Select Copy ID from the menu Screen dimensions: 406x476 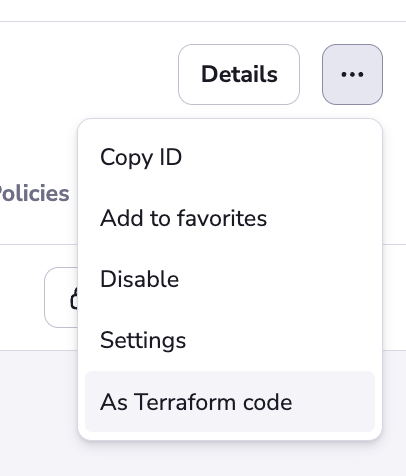coord(230,157)
